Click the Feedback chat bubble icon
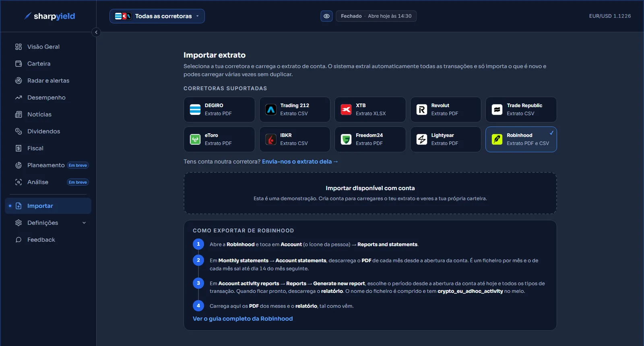The width and height of the screenshot is (644, 346). [x=19, y=240]
